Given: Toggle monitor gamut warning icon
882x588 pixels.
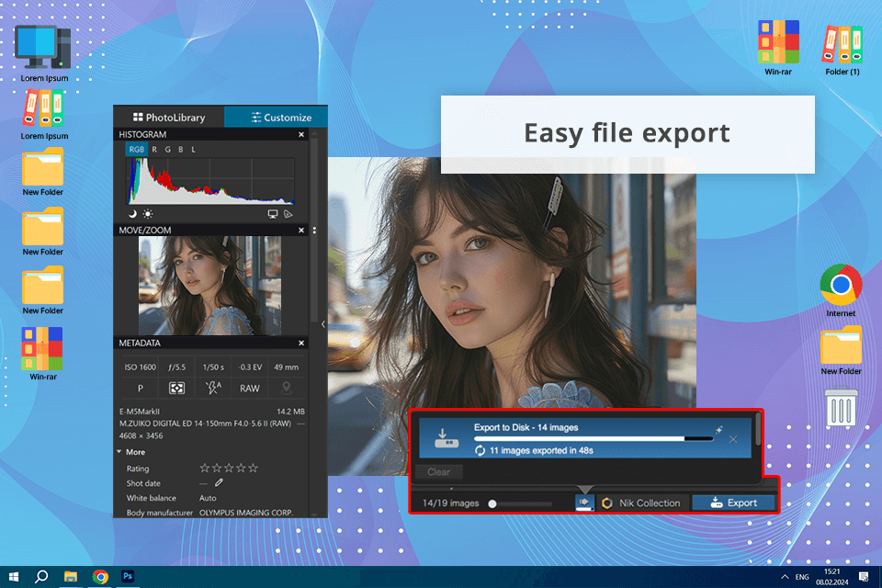Looking at the screenshot, I should click(273, 214).
